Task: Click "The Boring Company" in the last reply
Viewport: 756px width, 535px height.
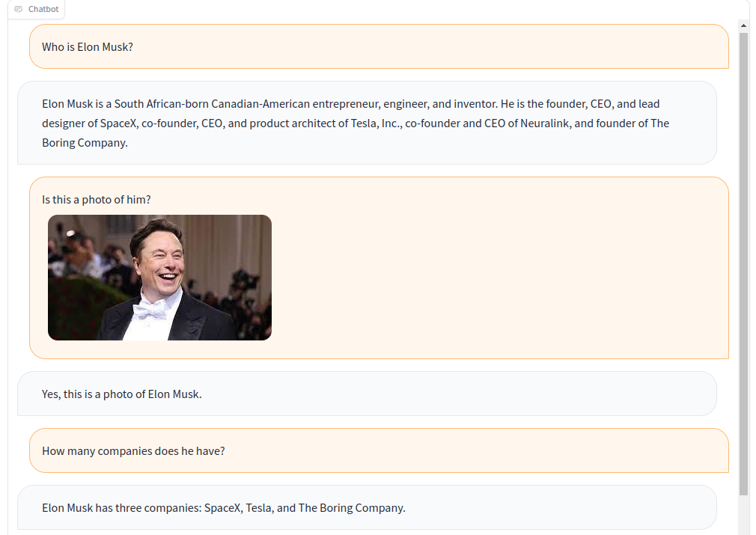Action: pos(351,508)
